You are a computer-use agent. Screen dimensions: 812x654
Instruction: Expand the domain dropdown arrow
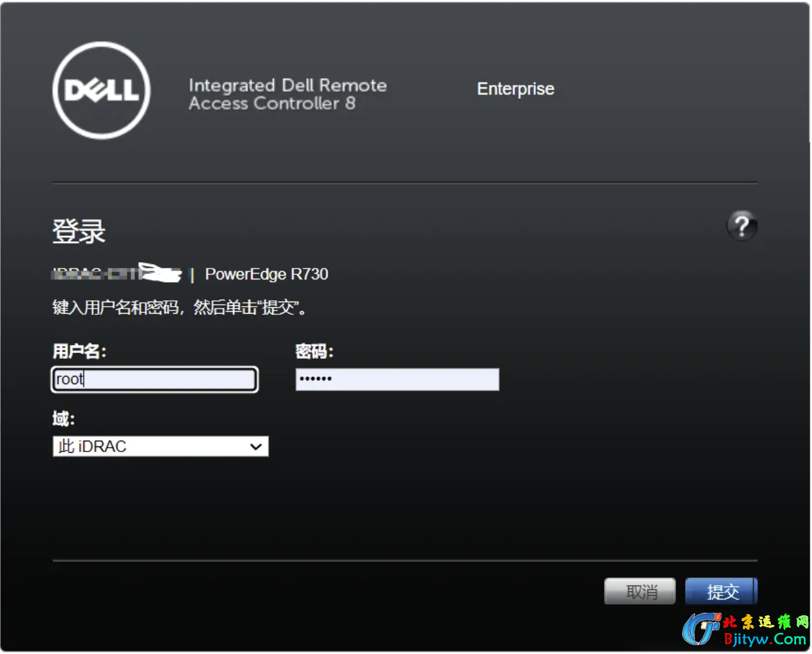(256, 446)
